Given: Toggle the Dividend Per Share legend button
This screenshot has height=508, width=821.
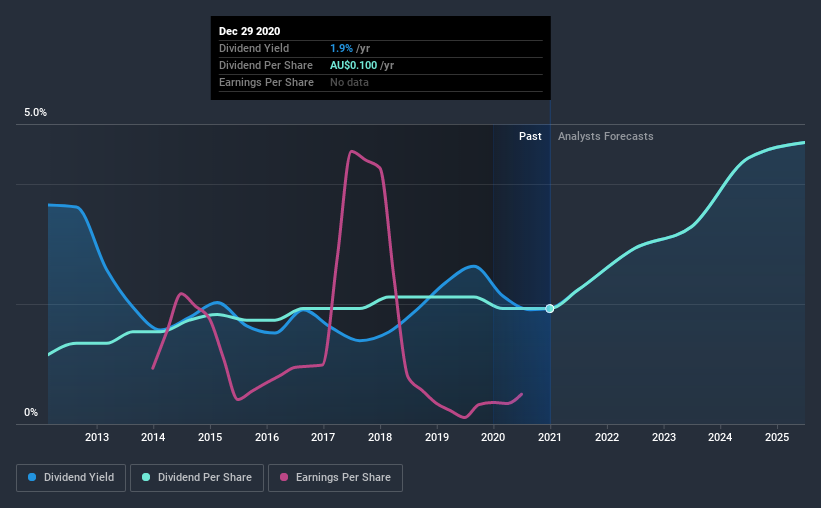Looking at the screenshot, I should 197,478.
